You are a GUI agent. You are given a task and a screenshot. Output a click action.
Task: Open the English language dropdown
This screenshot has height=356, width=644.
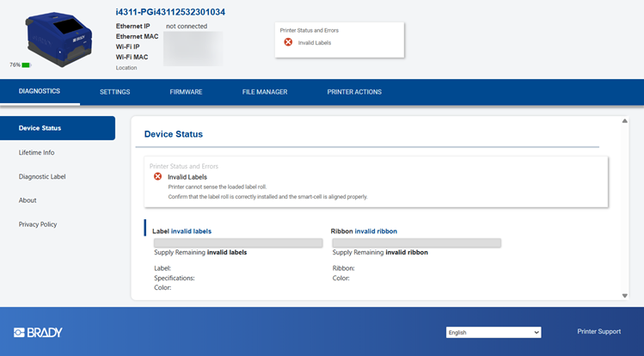click(x=494, y=332)
